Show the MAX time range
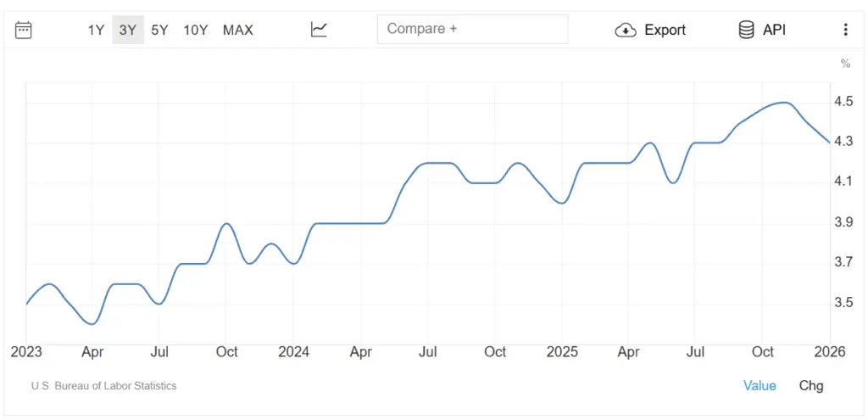Viewport: 868px width, 420px height. pyautogui.click(x=238, y=31)
